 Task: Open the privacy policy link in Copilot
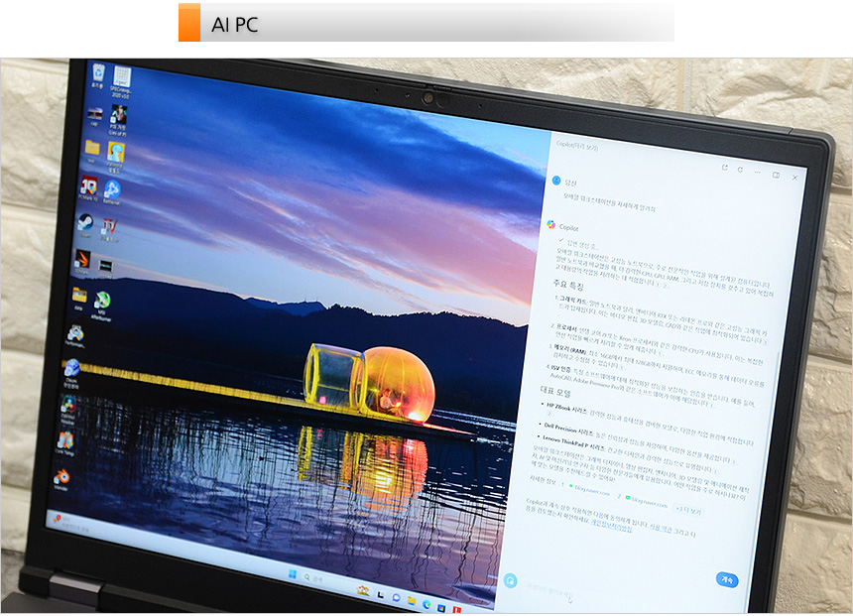(x=611, y=526)
